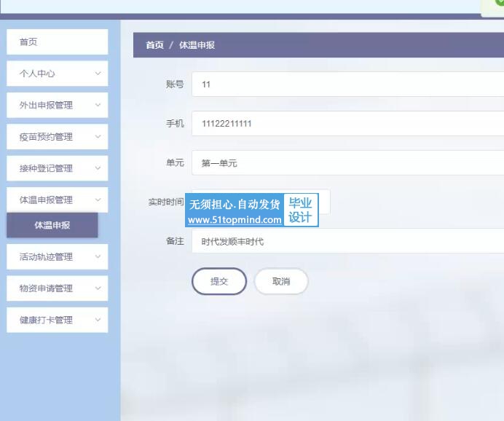Collapse the 体温申报管理 chevron arrow
The width and height of the screenshot is (504, 421).
(x=98, y=200)
